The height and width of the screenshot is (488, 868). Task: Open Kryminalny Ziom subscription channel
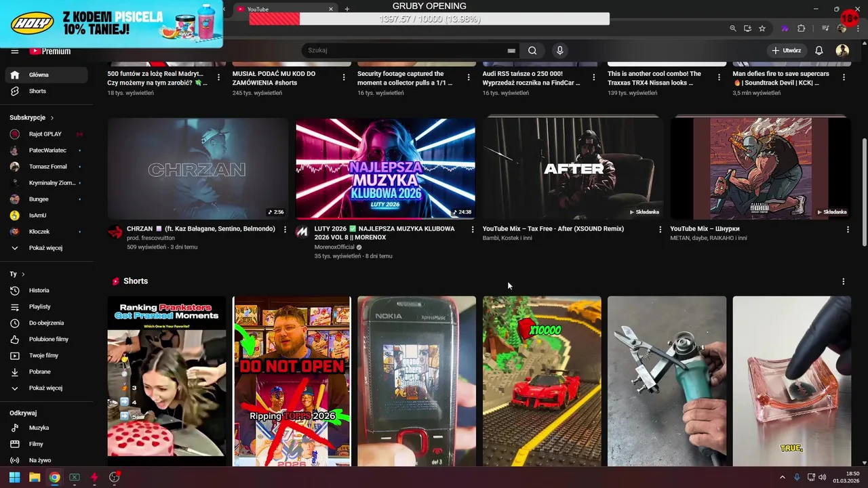coord(46,183)
